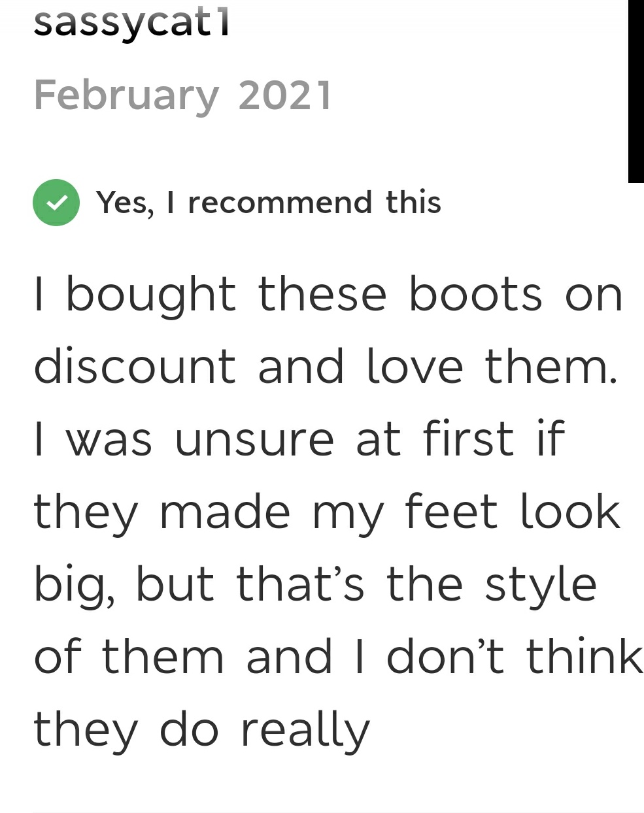This screenshot has height=813, width=644.
Task: Click the line "big, but that's the style"
Action: coord(315,585)
